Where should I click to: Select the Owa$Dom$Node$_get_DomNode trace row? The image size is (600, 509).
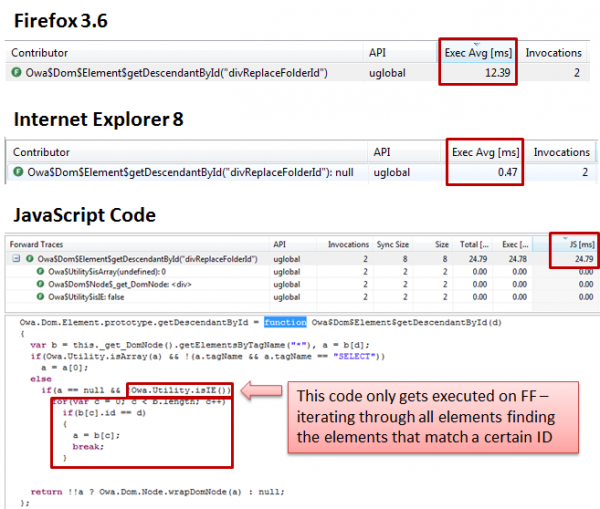tap(302, 284)
